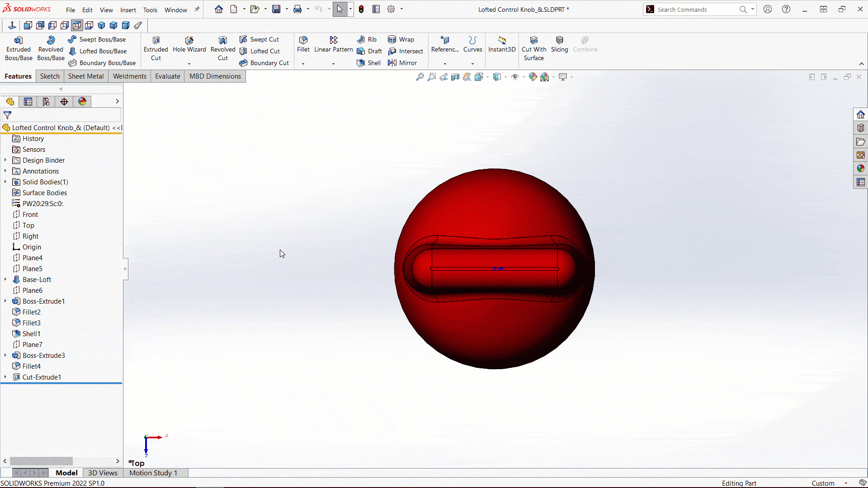Screen dimensions: 868x488
Task: Open the DisplayManager panel tab
Action: coord(82,102)
